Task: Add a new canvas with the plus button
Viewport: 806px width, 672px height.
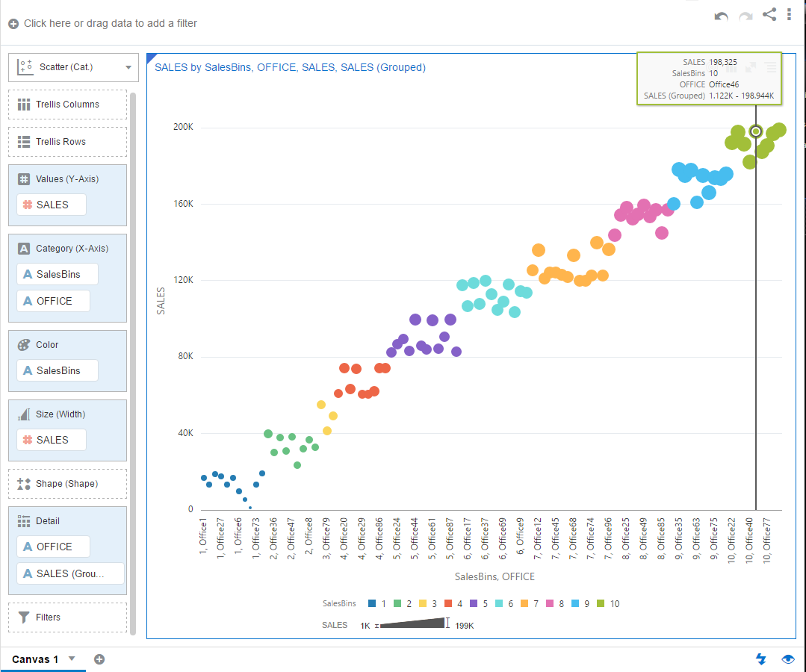Action: click(99, 659)
